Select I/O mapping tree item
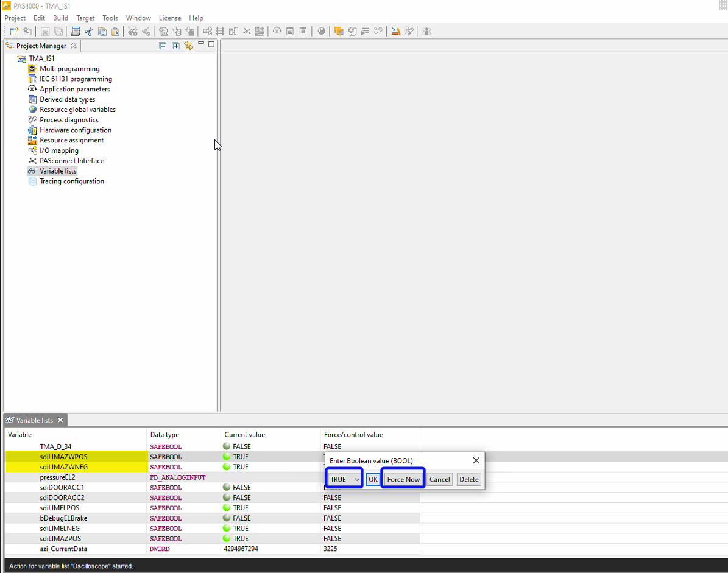This screenshot has width=728, height=573. point(59,150)
